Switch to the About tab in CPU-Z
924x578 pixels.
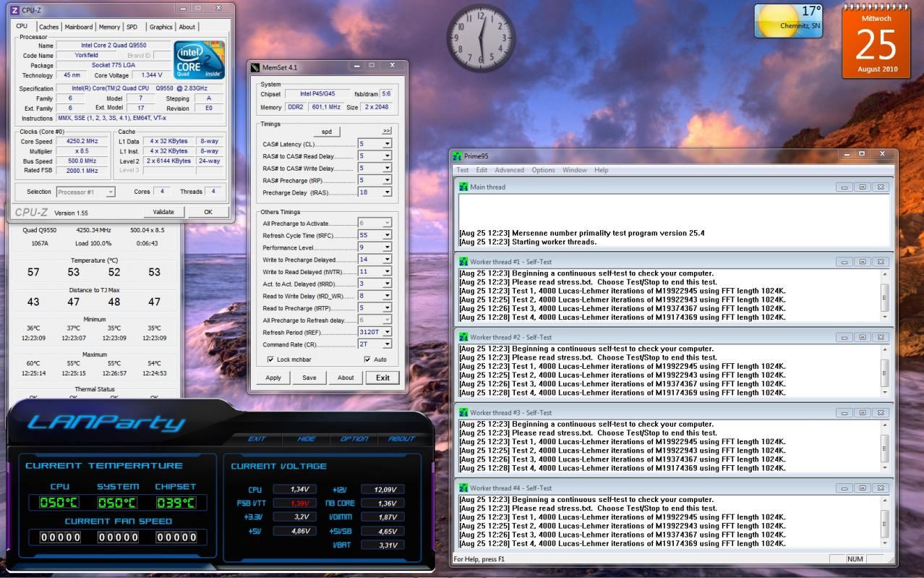[x=187, y=27]
